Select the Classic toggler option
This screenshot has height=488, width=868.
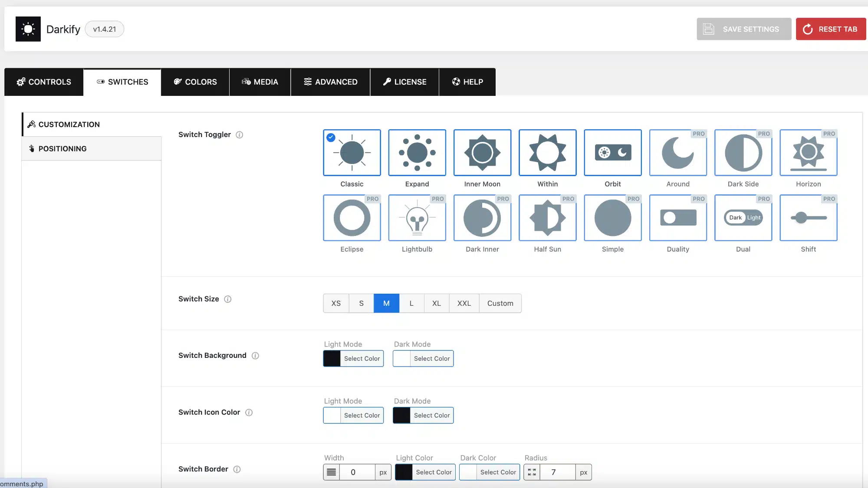pos(352,153)
